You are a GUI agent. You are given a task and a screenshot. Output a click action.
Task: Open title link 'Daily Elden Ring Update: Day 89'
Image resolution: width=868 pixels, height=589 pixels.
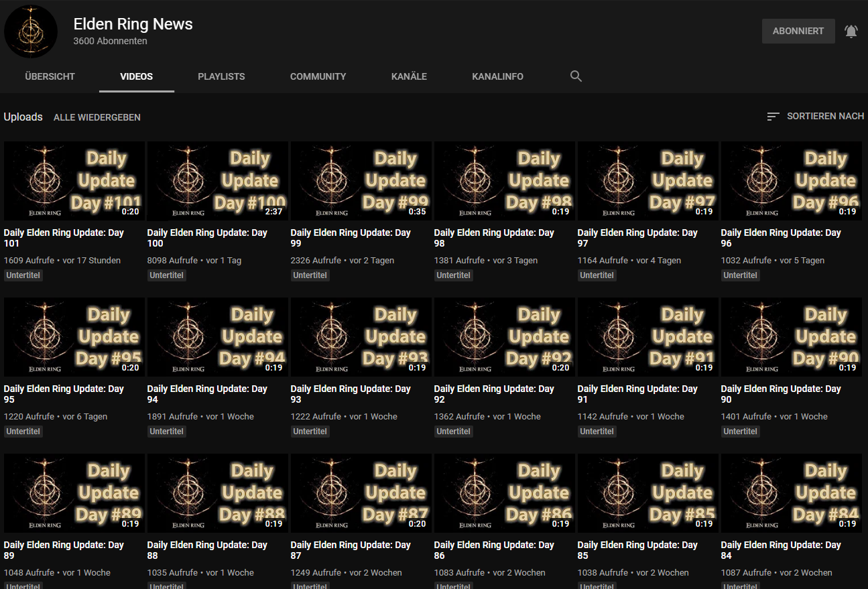coord(64,550)
